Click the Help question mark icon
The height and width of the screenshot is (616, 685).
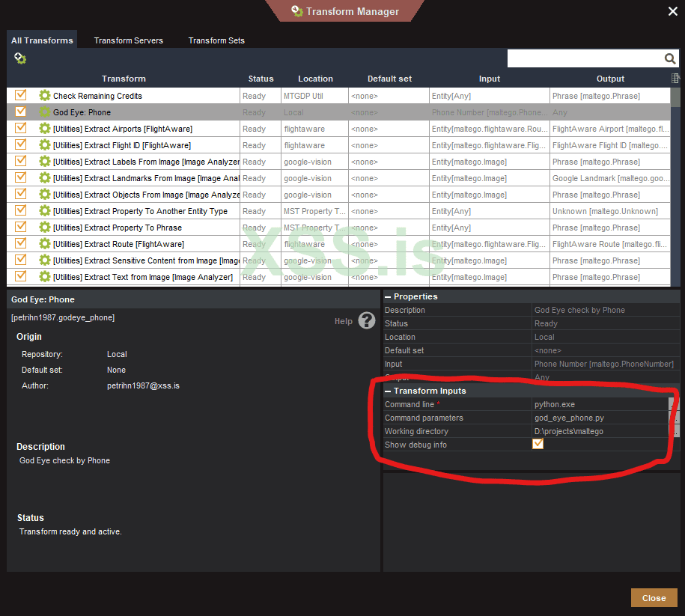367,320
